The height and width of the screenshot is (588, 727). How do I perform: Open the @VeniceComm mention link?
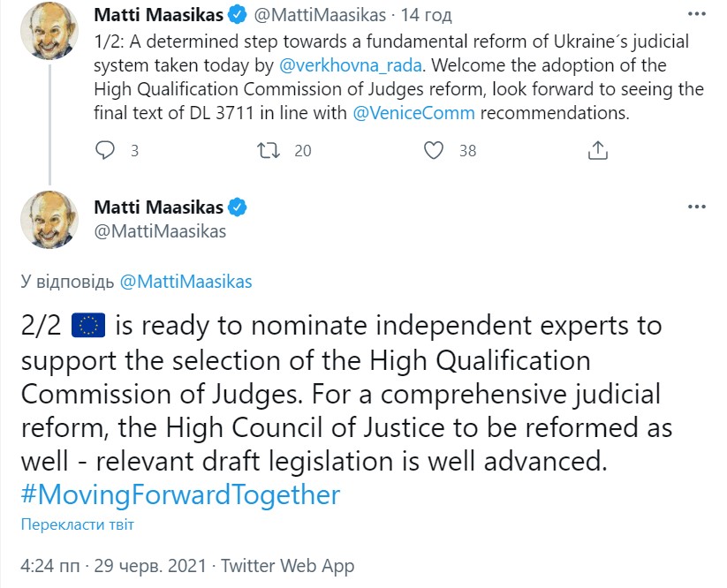coord(413,113)
